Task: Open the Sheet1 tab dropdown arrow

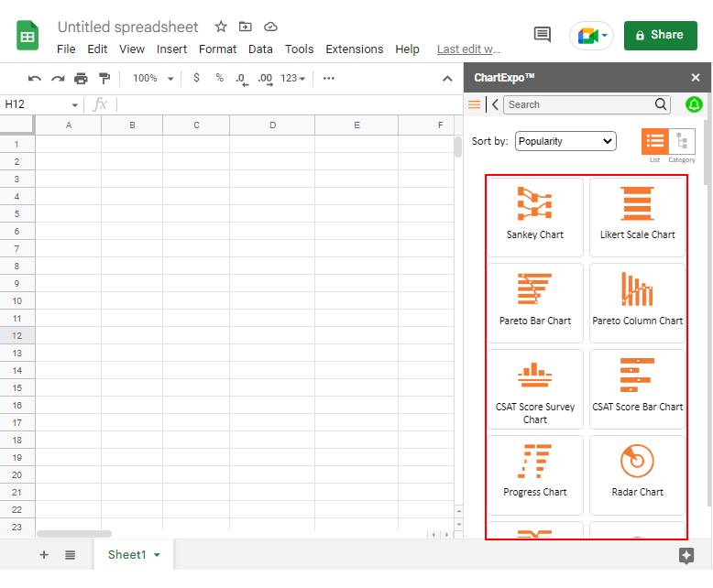Action: point(158,555)
